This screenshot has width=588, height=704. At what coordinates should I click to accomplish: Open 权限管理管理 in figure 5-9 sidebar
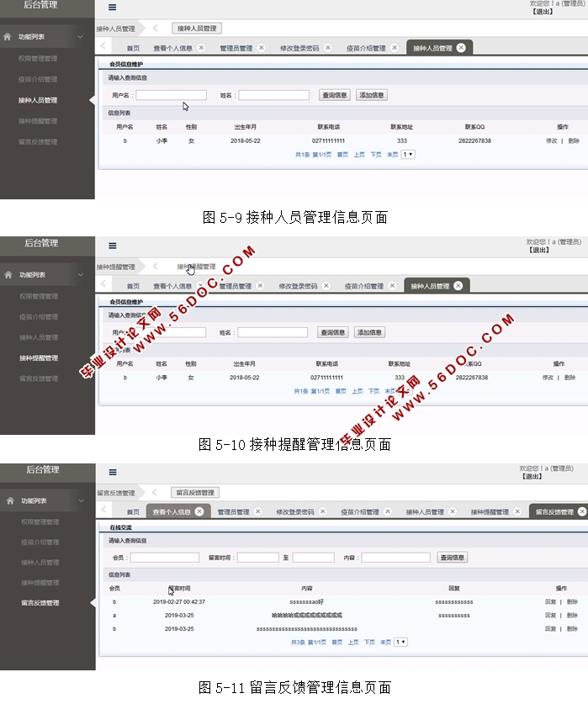click(38, 58)
